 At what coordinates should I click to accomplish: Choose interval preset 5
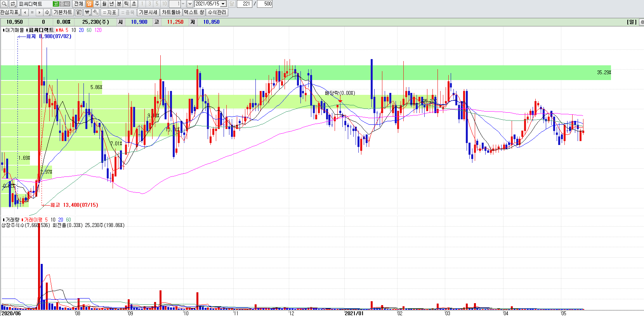[157, 4]
